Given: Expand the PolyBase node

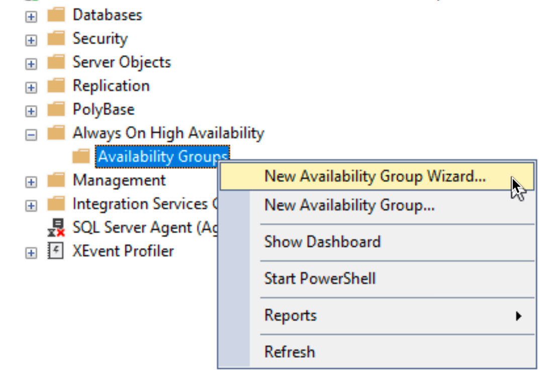Looking at the screenshot, I should pyautogui.click(x=31, y=111).
